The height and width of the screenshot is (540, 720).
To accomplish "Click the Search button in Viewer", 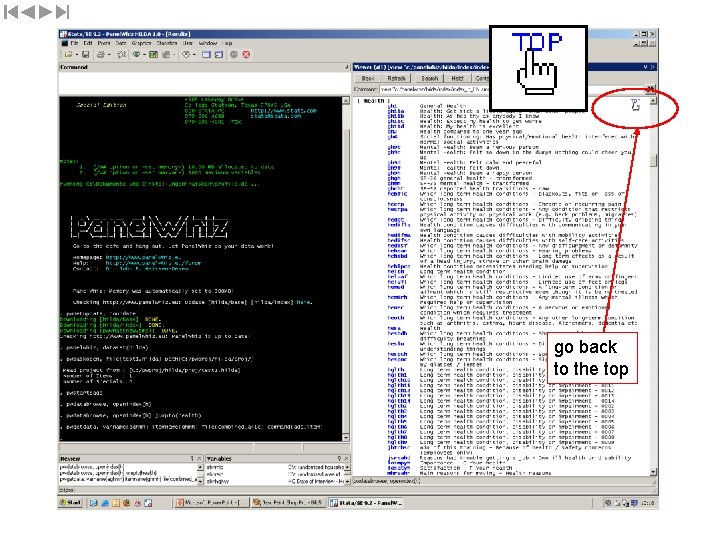I will pyautogui.click(x=429, y=79).
